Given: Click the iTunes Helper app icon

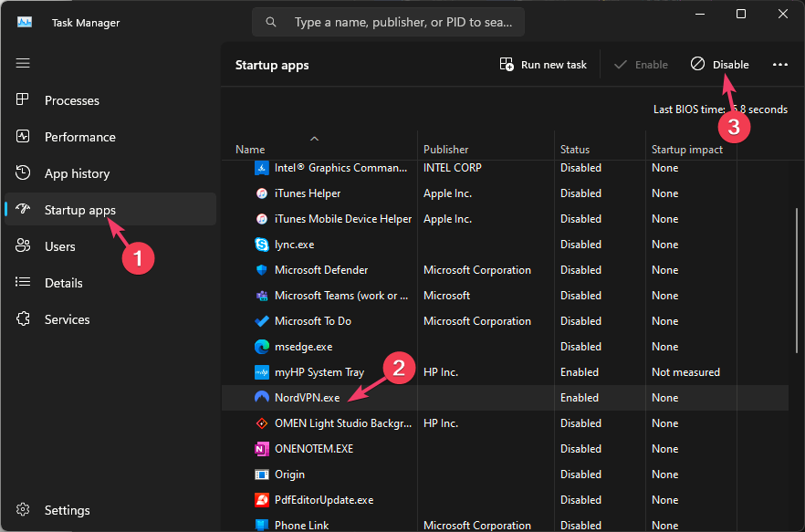Looking at the screenshot, I should 262,193.
